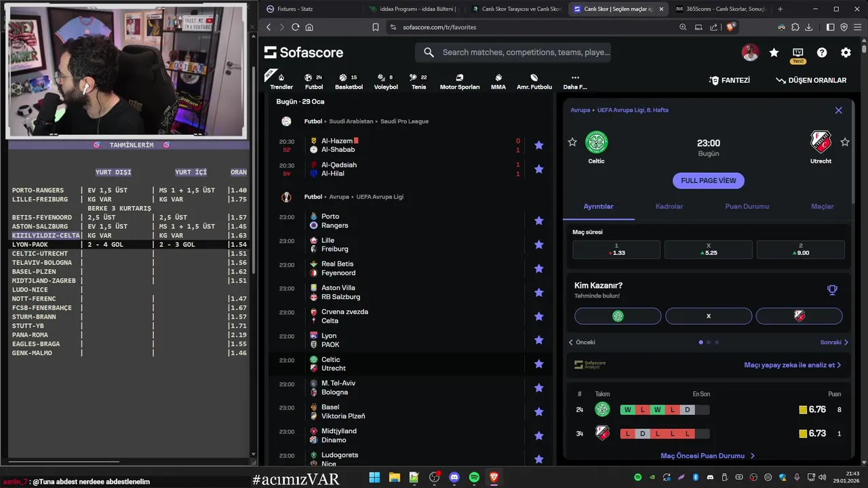Unfavorite the Al-Qadsiah vs Al-Hilal match
This screenshot has height=488, width=868.
pyautogui.click(x=538, y=169)
